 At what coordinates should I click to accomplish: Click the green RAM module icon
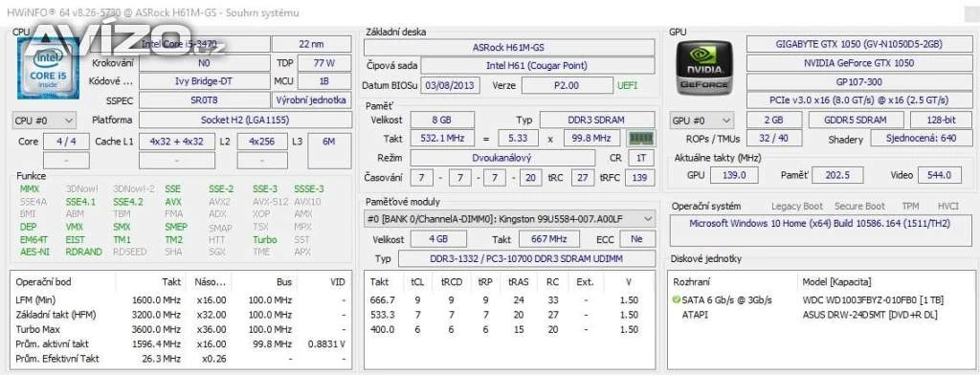point(640,138)
